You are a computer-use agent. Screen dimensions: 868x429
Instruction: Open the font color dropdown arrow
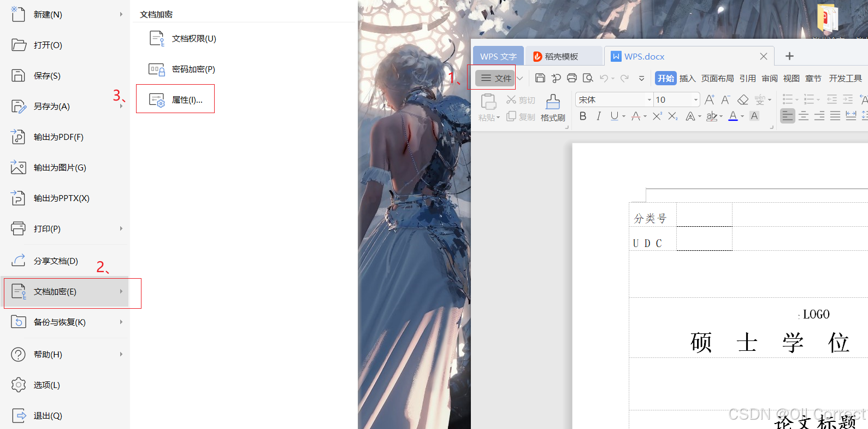[x=742, y=116]
